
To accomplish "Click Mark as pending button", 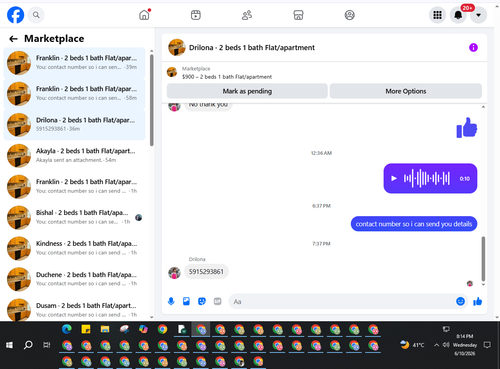I will coord(247,91).
